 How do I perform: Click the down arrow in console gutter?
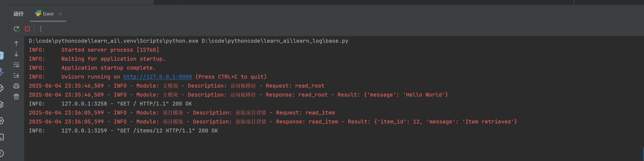(x=16, y=54)
